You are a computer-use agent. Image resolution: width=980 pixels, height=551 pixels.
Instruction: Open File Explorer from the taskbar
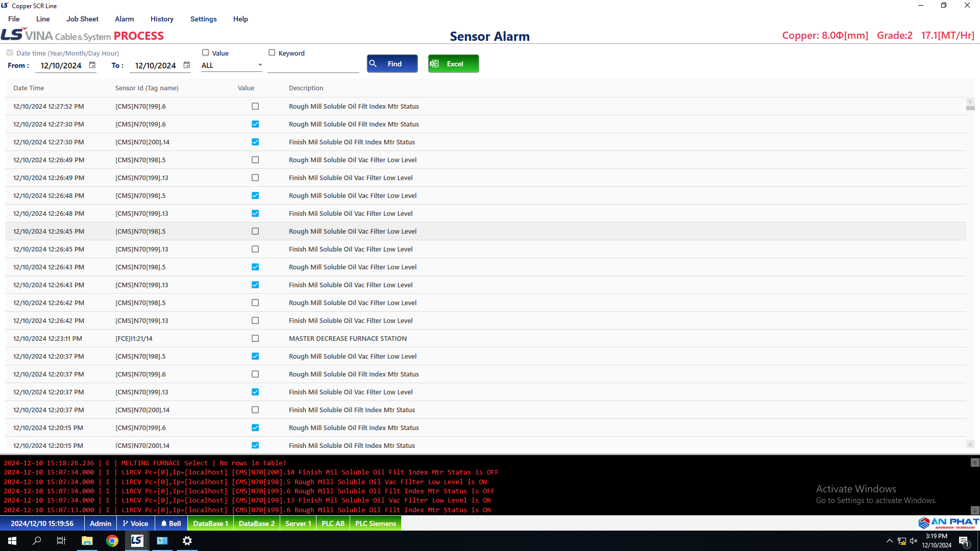point(87,541)
